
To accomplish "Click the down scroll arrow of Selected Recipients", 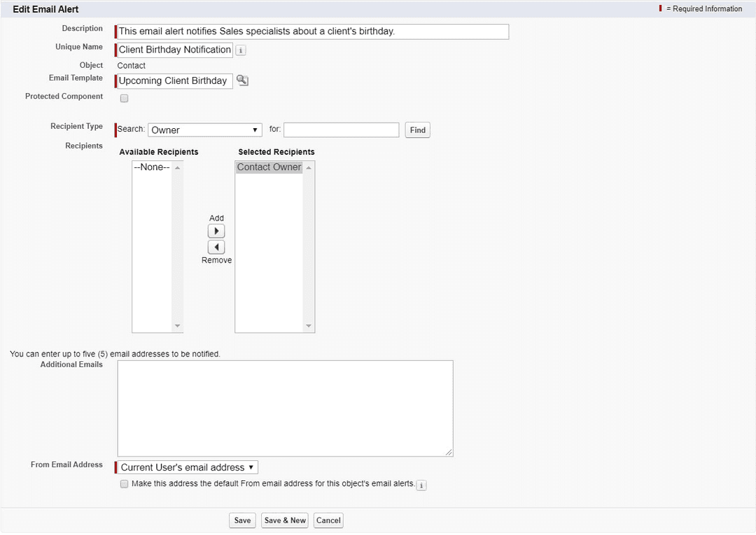I will pos(308,324).
